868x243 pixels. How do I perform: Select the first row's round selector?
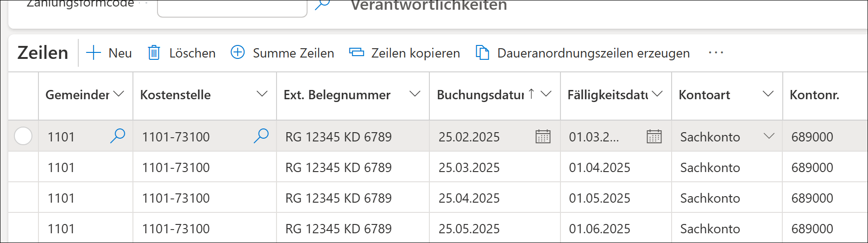[x=23, y=136]
